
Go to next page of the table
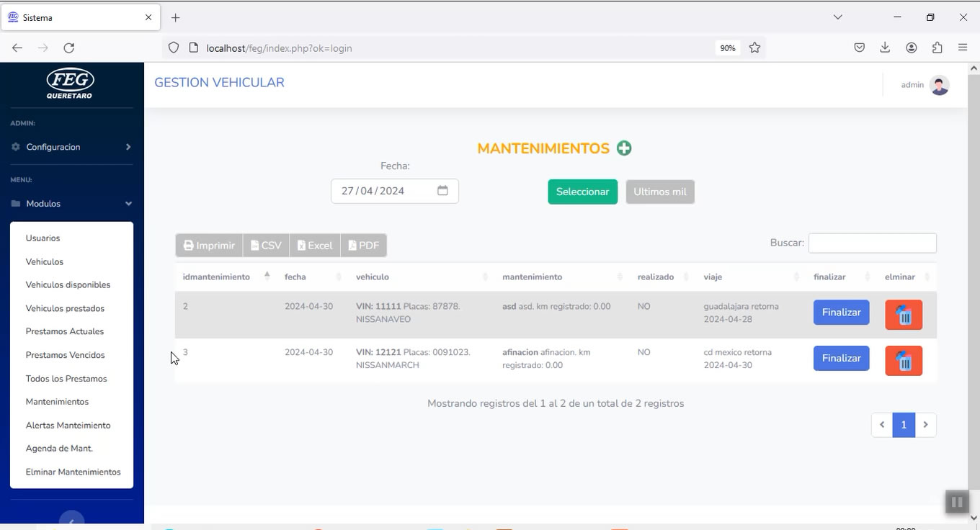pos(925,425)
